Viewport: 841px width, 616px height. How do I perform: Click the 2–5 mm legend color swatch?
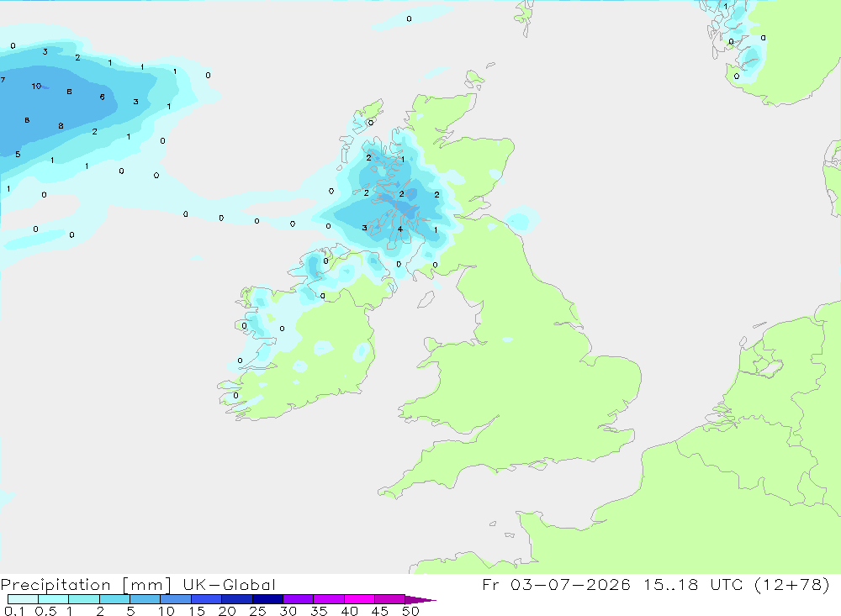114,599
